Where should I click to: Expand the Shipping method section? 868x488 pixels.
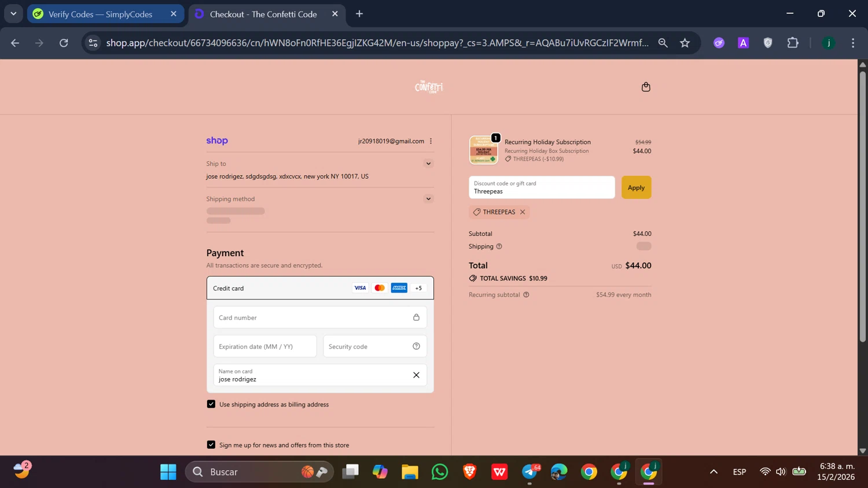pos(428,199)
